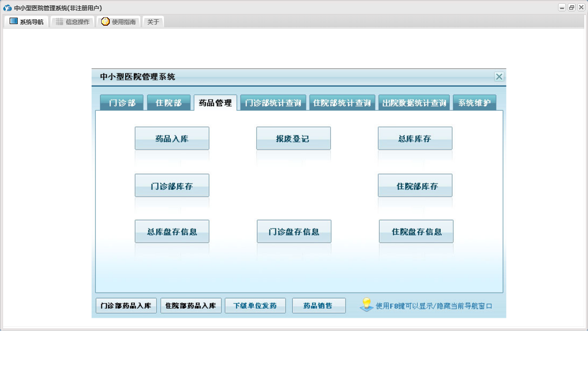Click 门诊部药品入库 at the bottom

click(126, 305)
